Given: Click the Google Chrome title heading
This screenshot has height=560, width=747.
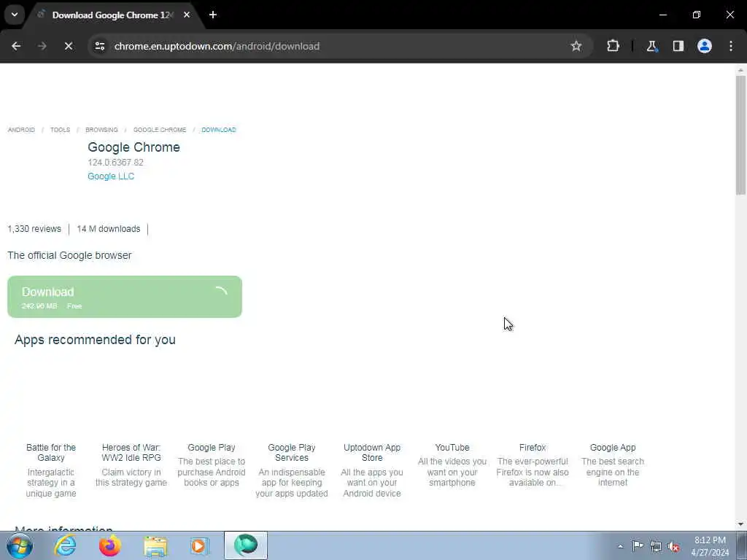Looking at the screenshot, I should tap(134, 147).
